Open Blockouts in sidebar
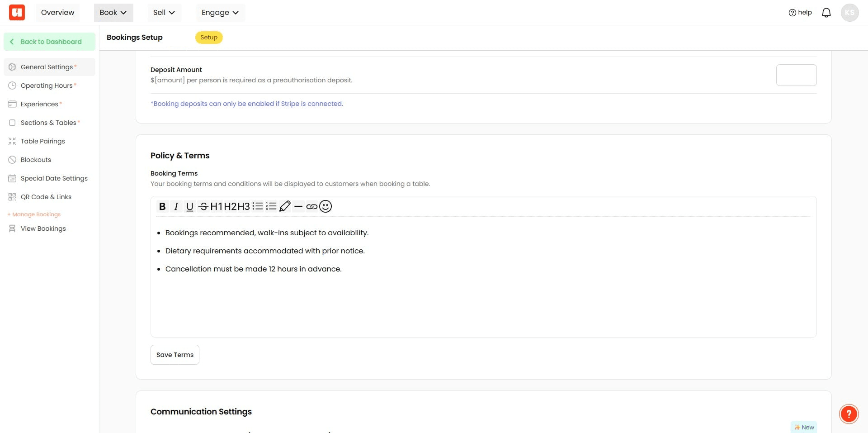868x433 pixels. pos(49,160)
